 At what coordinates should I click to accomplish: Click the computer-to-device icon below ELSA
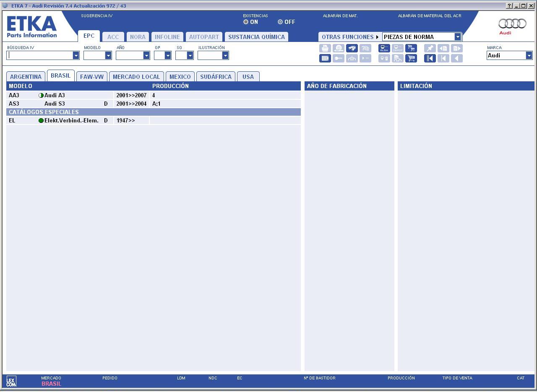(x=384, y=58)
